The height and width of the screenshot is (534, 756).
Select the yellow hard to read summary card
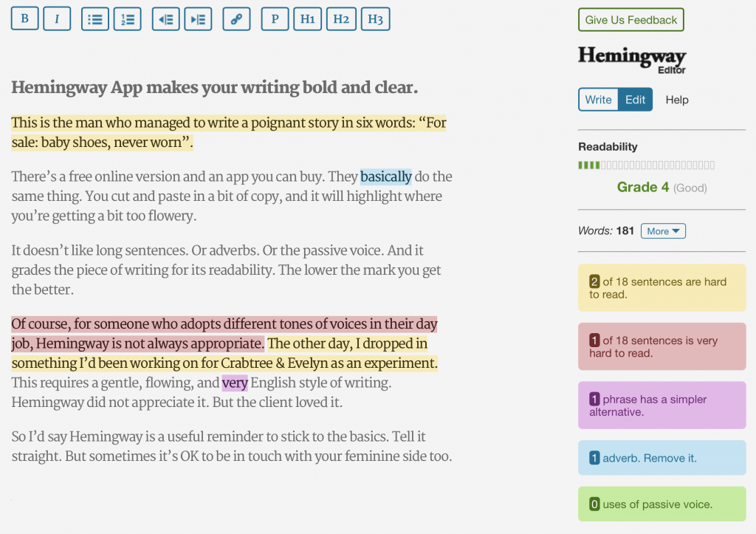(x=662, y=287)
